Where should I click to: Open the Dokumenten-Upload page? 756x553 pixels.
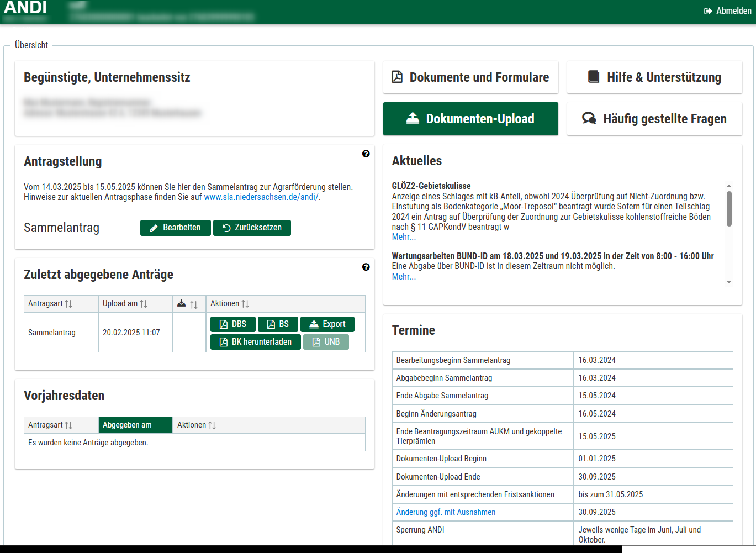(x=470, y=119)
